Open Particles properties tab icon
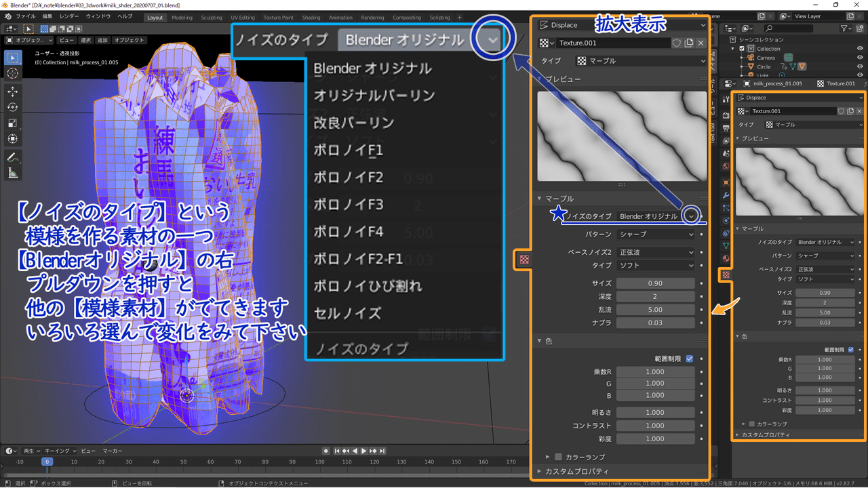The height and width of the screenshot is (488, 868). 726,207
